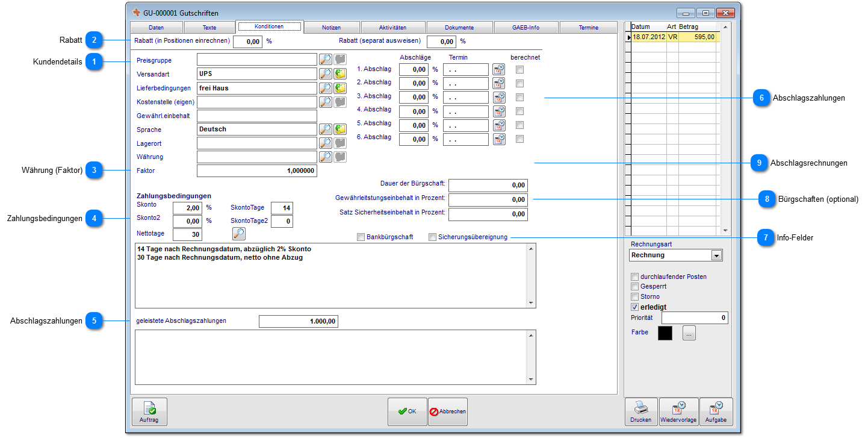Mark 1. Abschlag as berechnet
This screenshot has width=868, height=438.
point(520,69)
